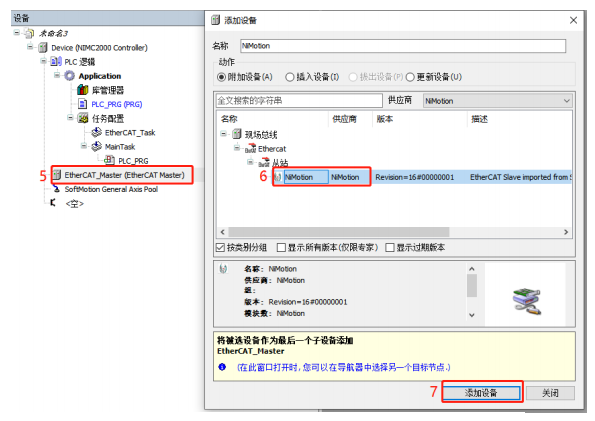Image resolution: width=595 pixels, height=421 pixels.
Task: Click the SoftMotion General Axis Pool icon
Action: point(57,189)
